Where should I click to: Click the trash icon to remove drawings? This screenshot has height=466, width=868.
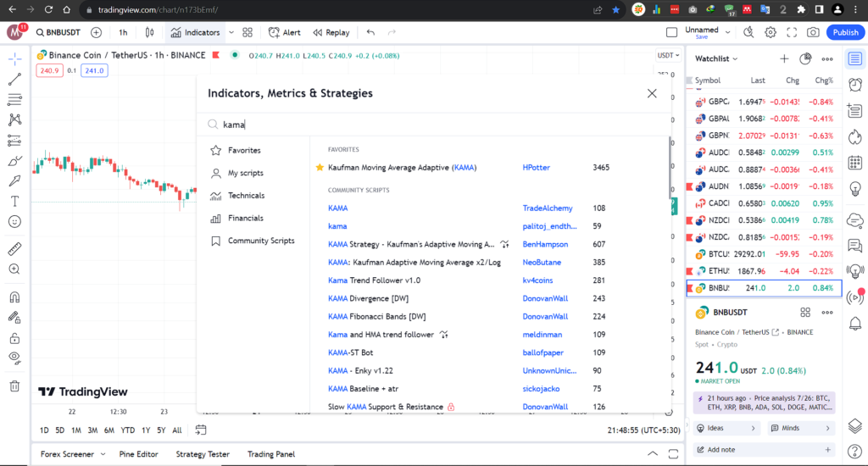click(14, 386)
